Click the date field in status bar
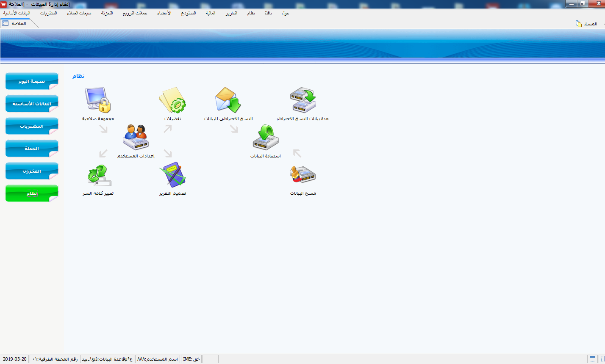Viewport: 605px width, 364px height. [15, 359]
